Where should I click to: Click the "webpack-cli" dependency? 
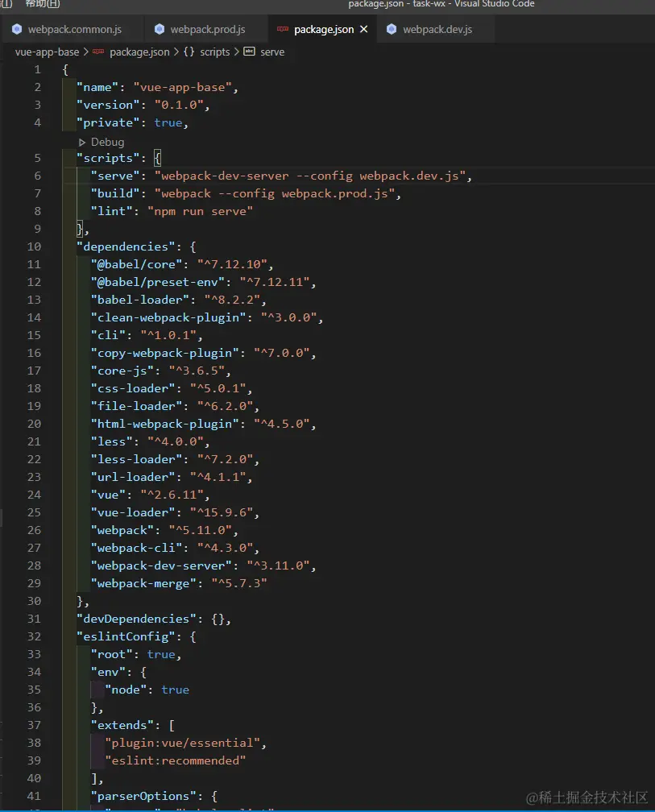[x=136, y=548]
